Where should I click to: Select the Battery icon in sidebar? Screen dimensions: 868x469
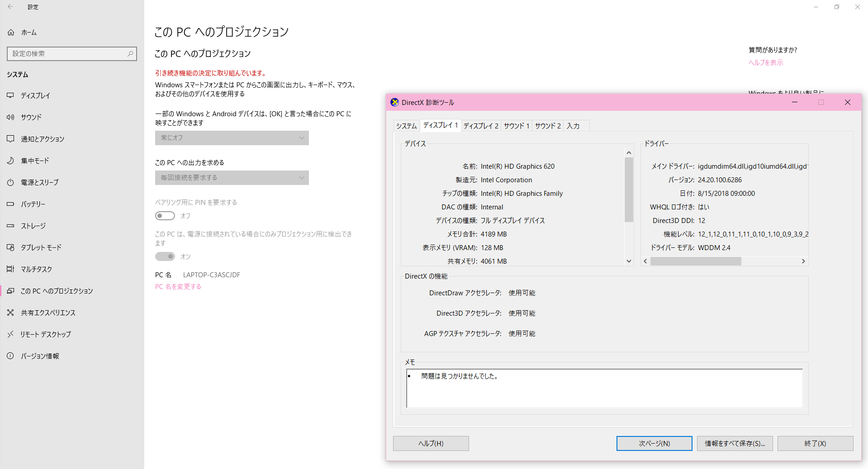tap(10, 204)
